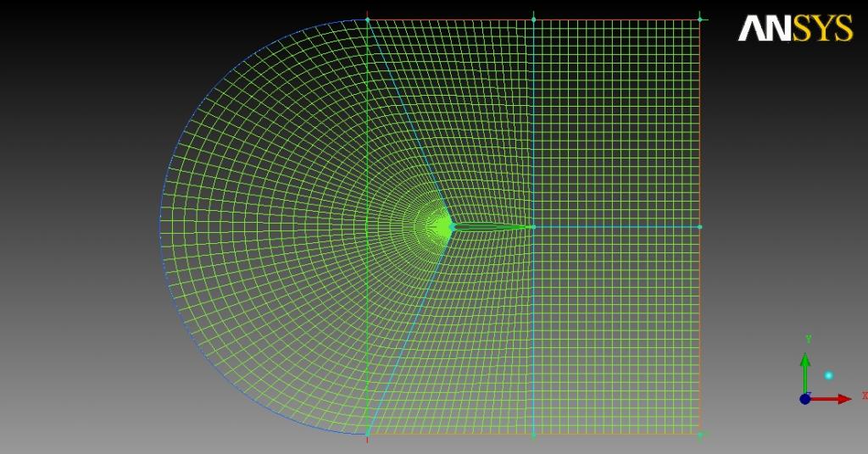This screenshot has height=454, width=868.
Task: Select the vertex at the airfoil leading edge
Action: click(453, 227)
